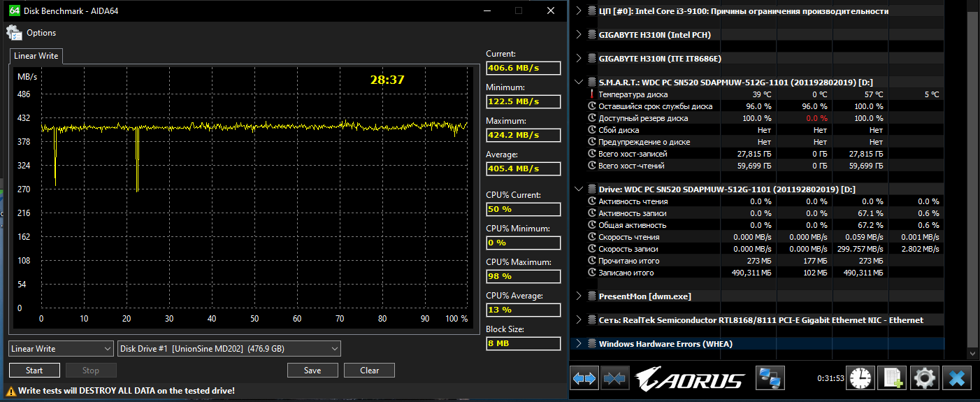
Task: Collapse the S.M.A.R.T. WDC PC SN520 group
Action: tap(578, 82)
